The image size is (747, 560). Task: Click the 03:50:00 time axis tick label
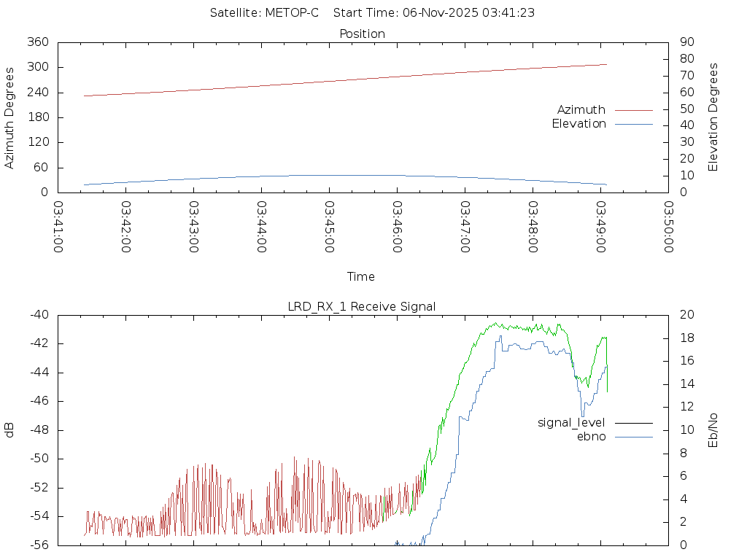click(668, 226)
